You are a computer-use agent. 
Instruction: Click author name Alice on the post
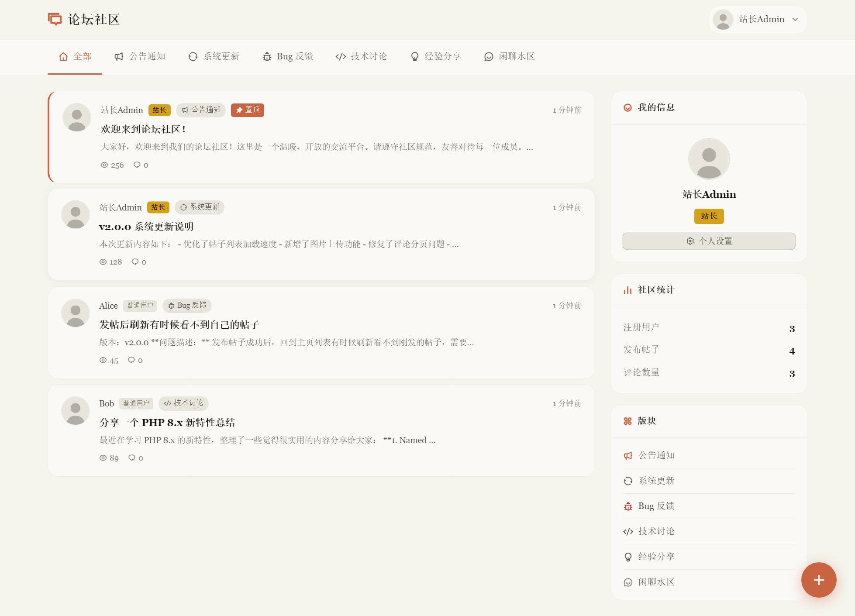(108, 306)
